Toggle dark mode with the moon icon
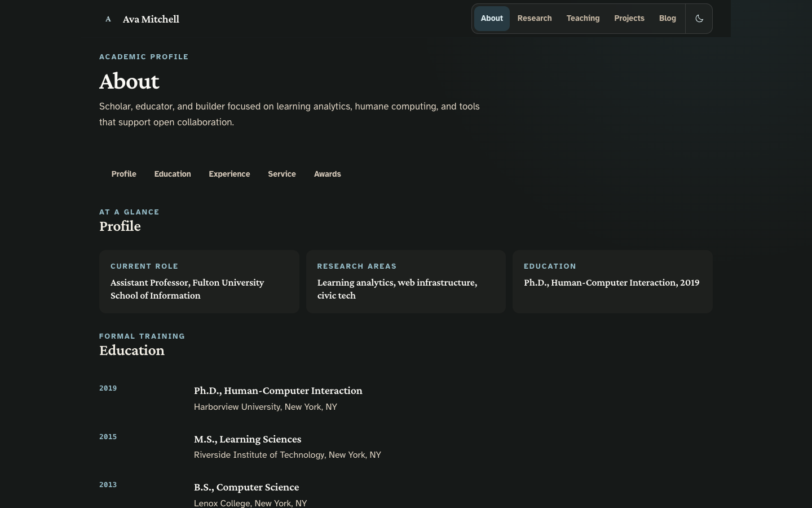The image size is (812, 508). click(699, 19)
